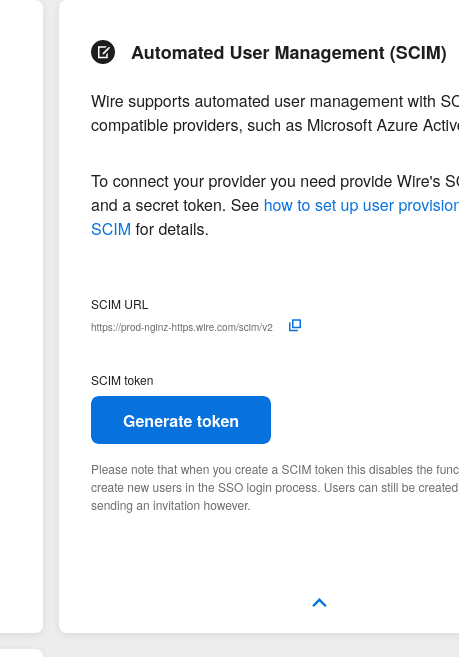Click the empty left sidebar card
This screenshot has width=459, height=657.
click(x=21, y=316)
